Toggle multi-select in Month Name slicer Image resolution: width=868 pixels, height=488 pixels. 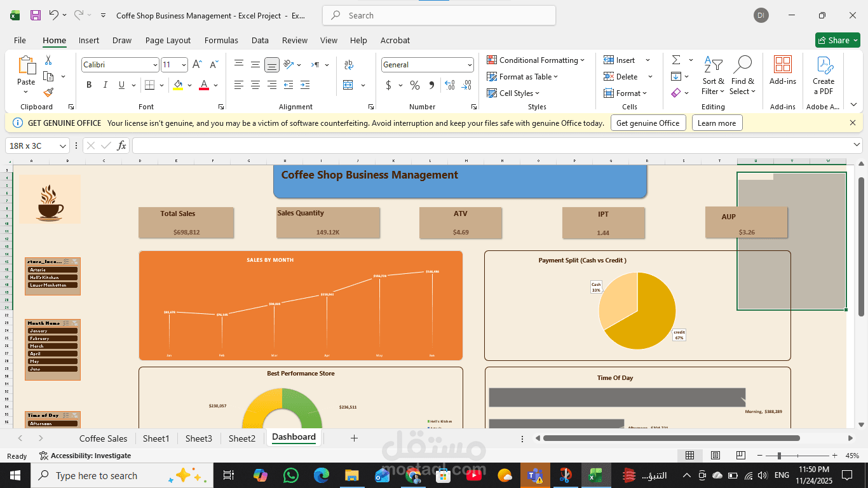point(66,323)
